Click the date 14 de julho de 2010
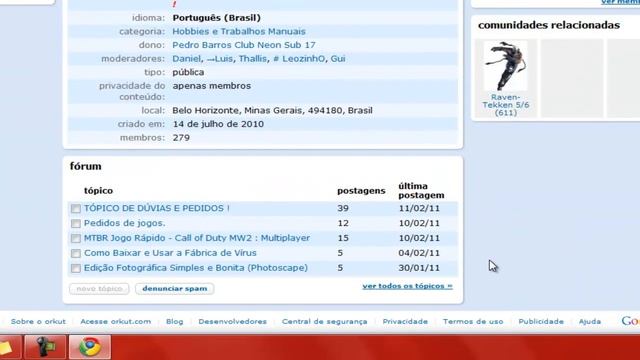The image size is (640, 360). click(x=218, y=124)
